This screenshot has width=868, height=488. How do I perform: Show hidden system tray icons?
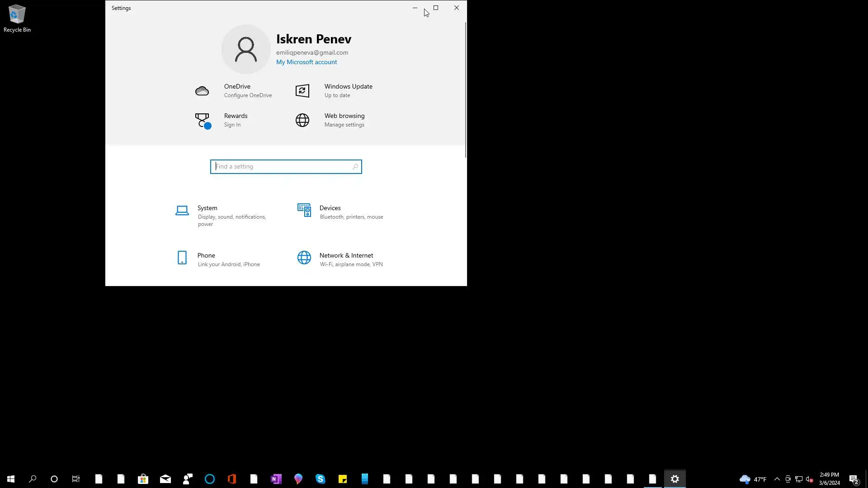pos(777,479)
